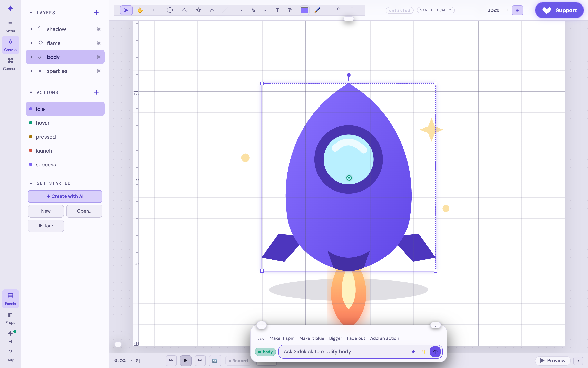Select the hand pan tool
The width and height of the screenshot is (588, 368).
coord(140,10)
